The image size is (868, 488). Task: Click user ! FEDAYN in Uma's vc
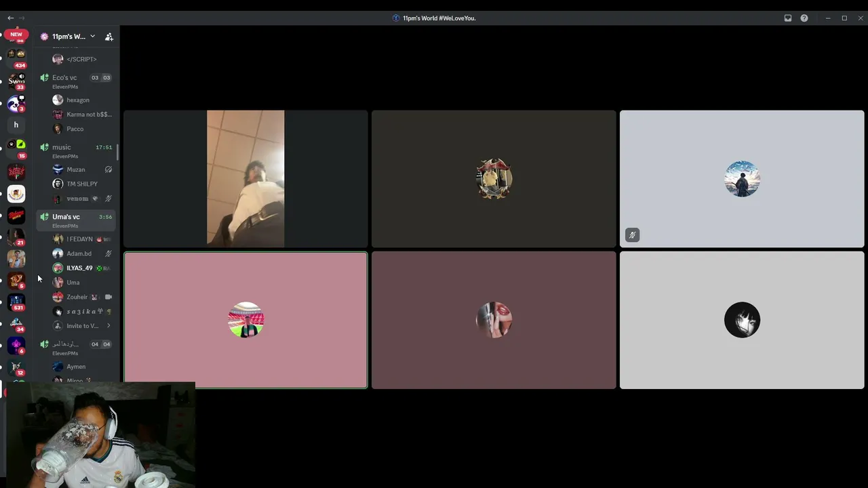click(81, 239)
